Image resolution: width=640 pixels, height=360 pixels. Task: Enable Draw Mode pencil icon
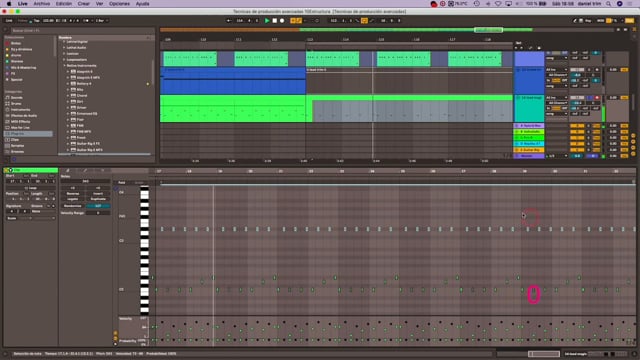(575, 20)
